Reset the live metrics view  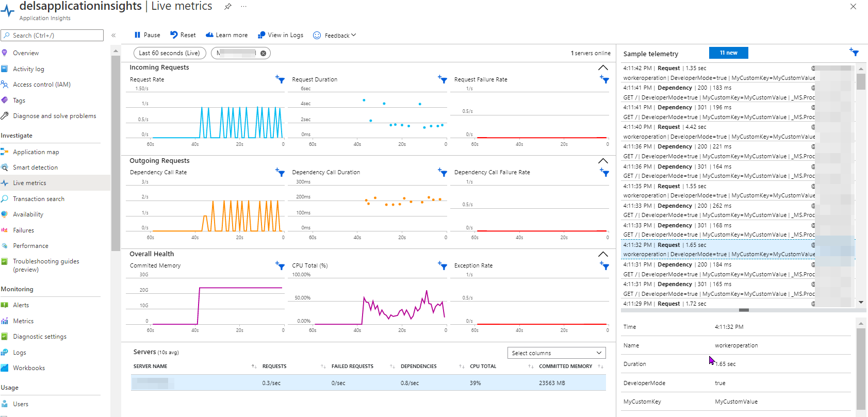183,35
